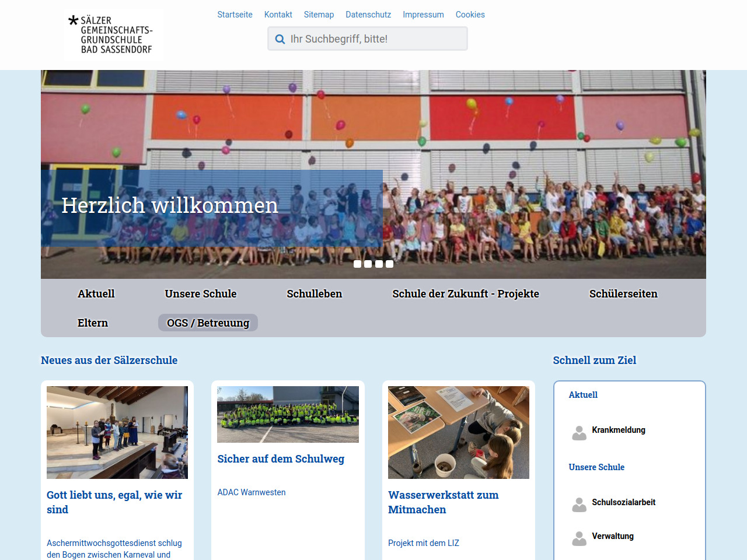The width and height of the screenshot is (747, 560).
Task: Open the Schülerseiten menu item
Action: [623, 294]
